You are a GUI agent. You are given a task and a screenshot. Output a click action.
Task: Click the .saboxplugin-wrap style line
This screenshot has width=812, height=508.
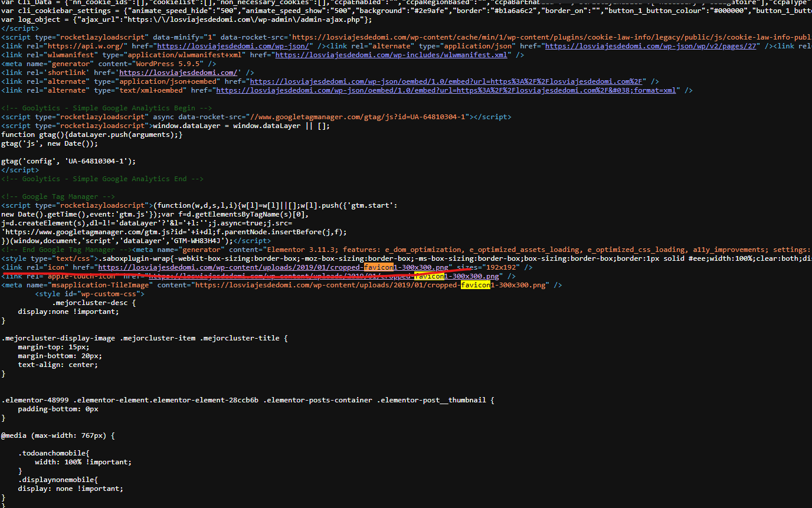click(407, 258)
